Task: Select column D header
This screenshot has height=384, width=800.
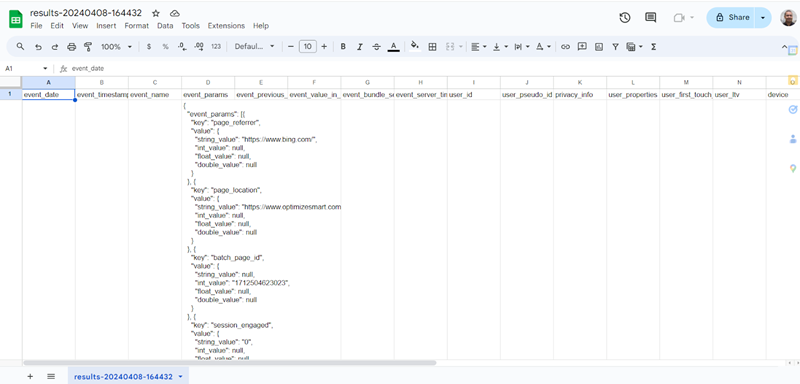Action: (x=208, y=82)
